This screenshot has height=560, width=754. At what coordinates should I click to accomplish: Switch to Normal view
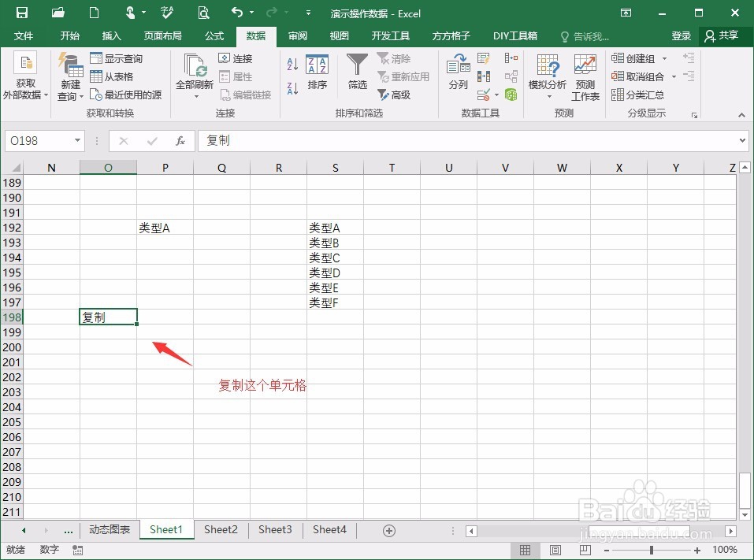[525, 550]
